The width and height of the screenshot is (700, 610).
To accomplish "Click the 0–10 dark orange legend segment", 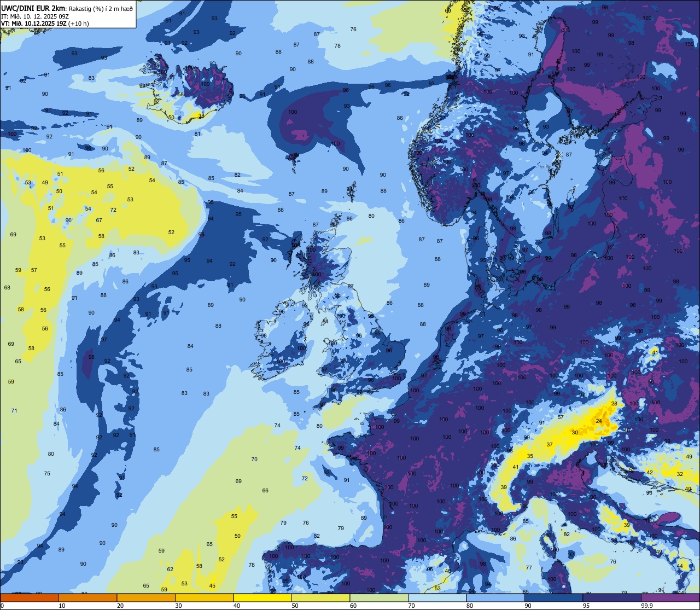I will (30, 597).
